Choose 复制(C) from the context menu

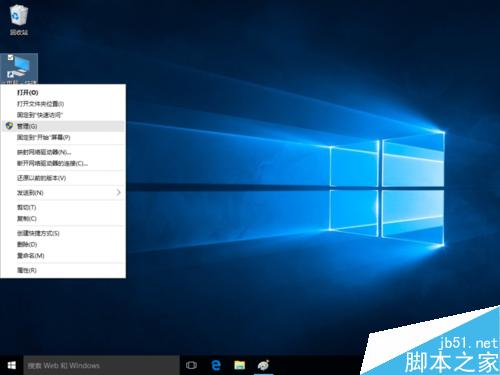(x=63, y=218)
